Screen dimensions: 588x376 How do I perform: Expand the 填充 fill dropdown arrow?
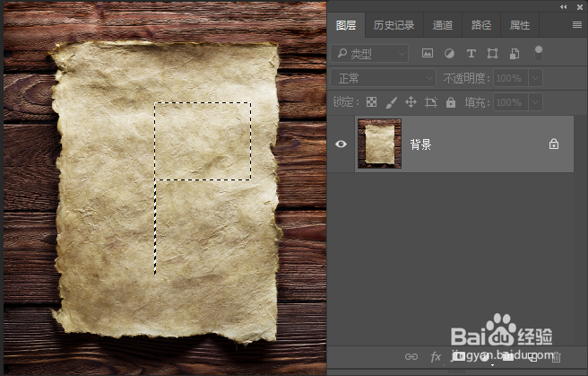point(535,102)
